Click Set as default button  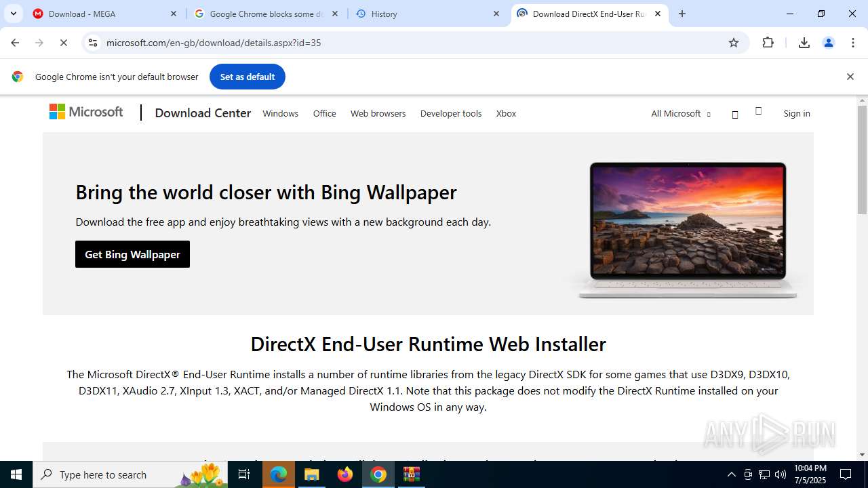(248, 77)
